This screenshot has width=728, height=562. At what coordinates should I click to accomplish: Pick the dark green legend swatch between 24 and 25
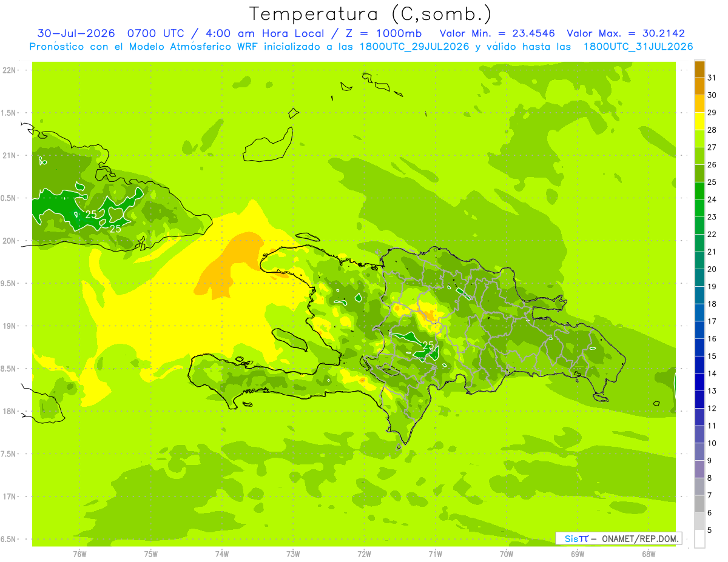click(x=699, y=191)
